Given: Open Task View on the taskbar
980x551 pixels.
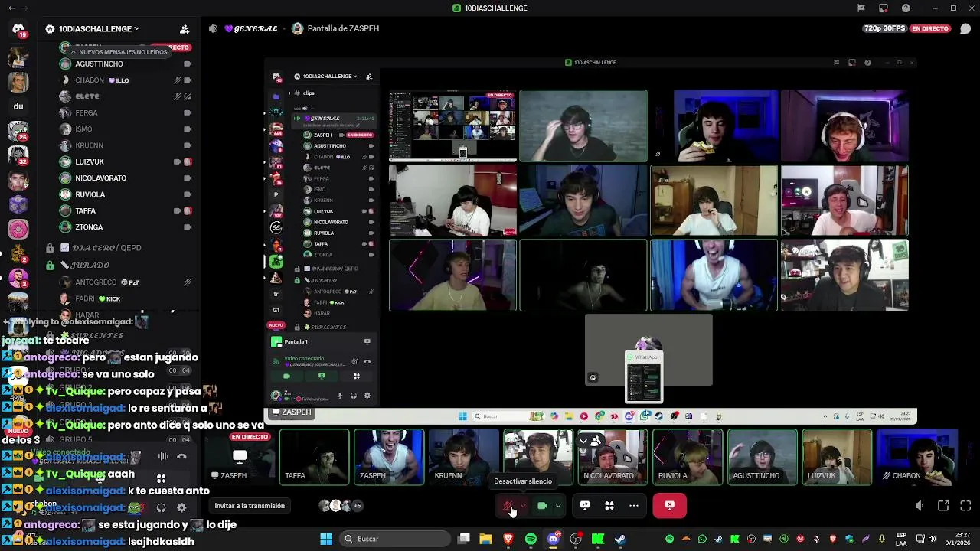Looking at the screenshot, I should coord(463,539).
